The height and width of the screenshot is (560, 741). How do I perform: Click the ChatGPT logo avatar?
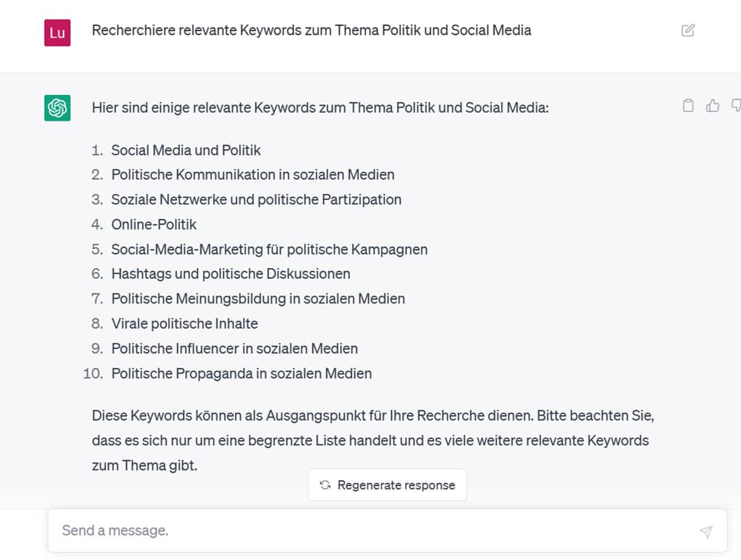(x=57, y=107)
